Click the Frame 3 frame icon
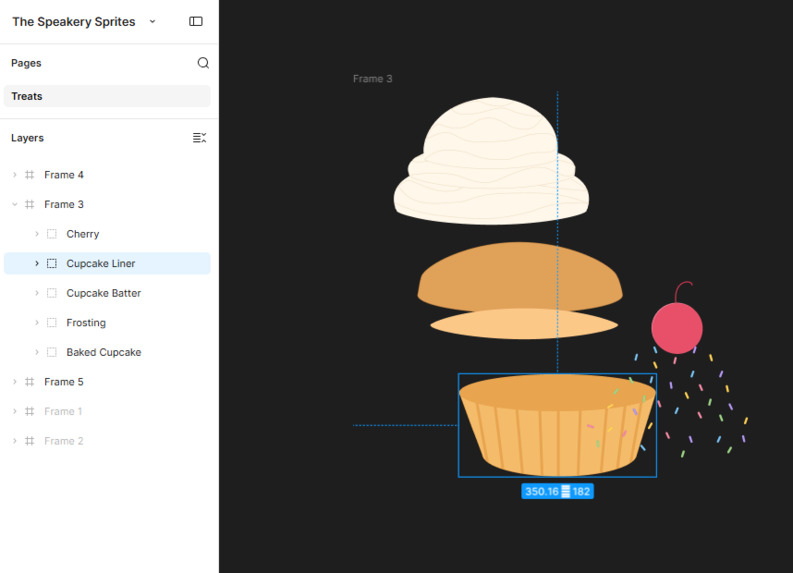 coord(30,204)
